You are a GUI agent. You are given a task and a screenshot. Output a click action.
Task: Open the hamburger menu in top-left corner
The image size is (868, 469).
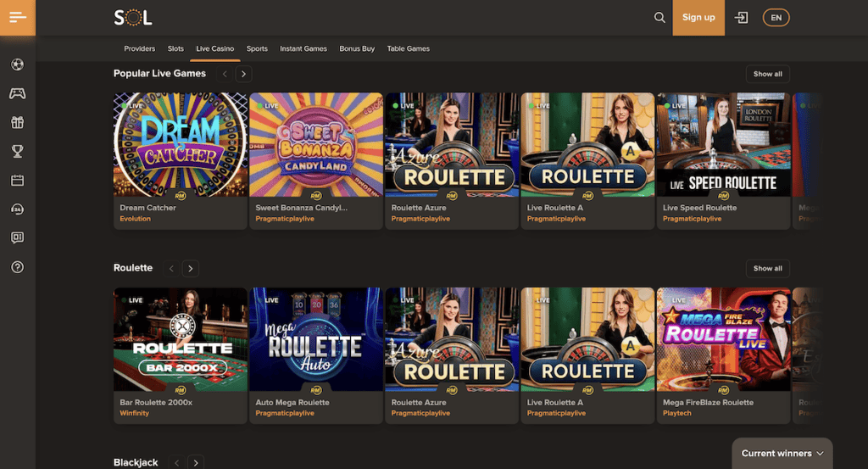[18, 18]
